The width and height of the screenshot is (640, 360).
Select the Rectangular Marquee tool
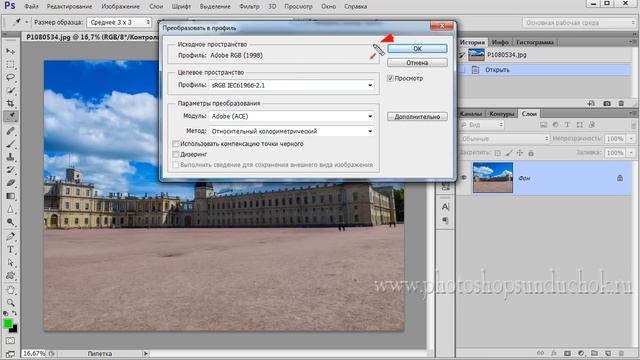[x=11, y=64]
